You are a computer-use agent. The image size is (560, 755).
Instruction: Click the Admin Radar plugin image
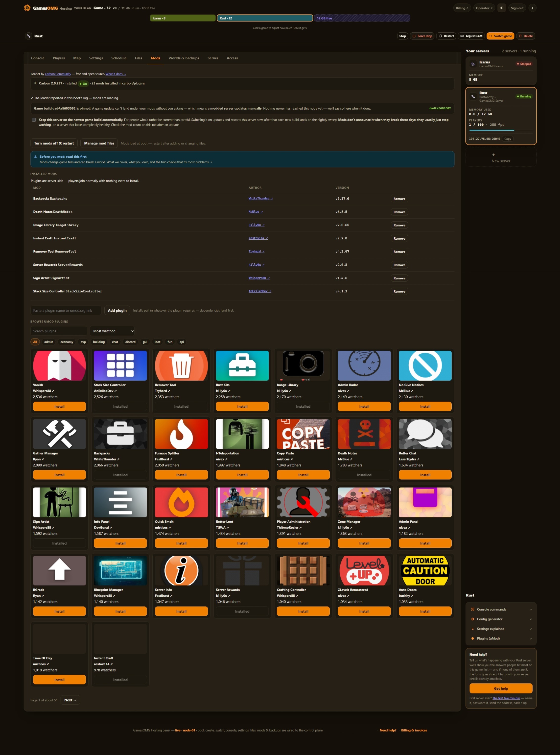point(364,365)
